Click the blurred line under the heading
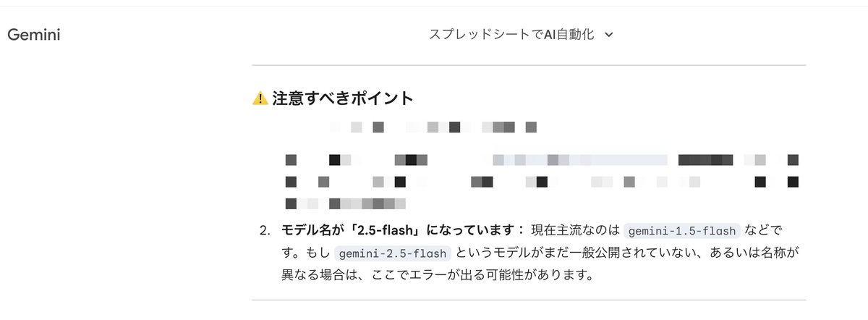Screen dimensions: 868x320 point(433,128)
